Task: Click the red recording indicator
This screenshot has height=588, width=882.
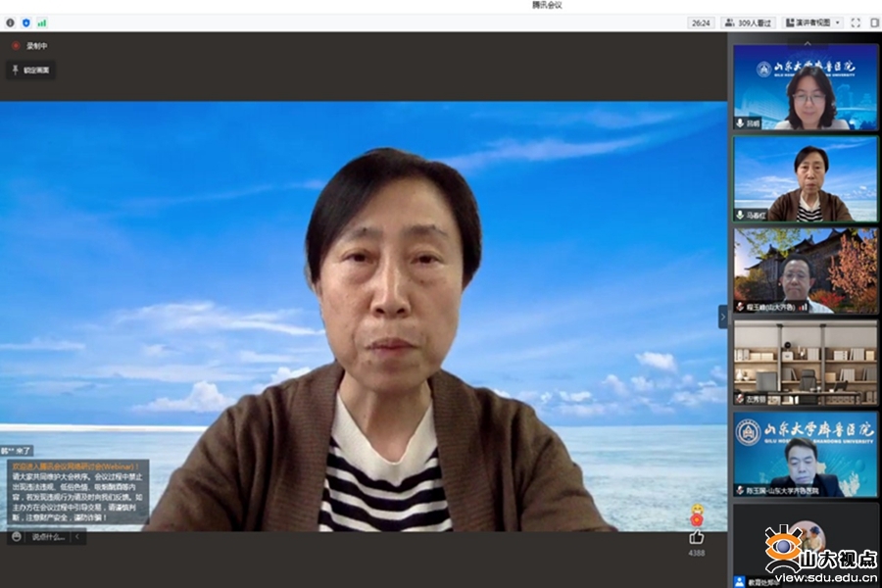Action: pos(16,46)
